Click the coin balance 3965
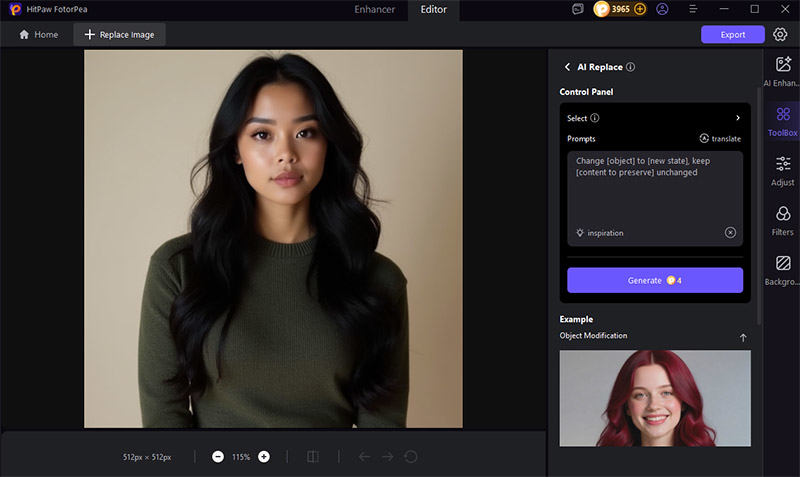The height and width of the screenshot is (477, 800). (620, 9)
